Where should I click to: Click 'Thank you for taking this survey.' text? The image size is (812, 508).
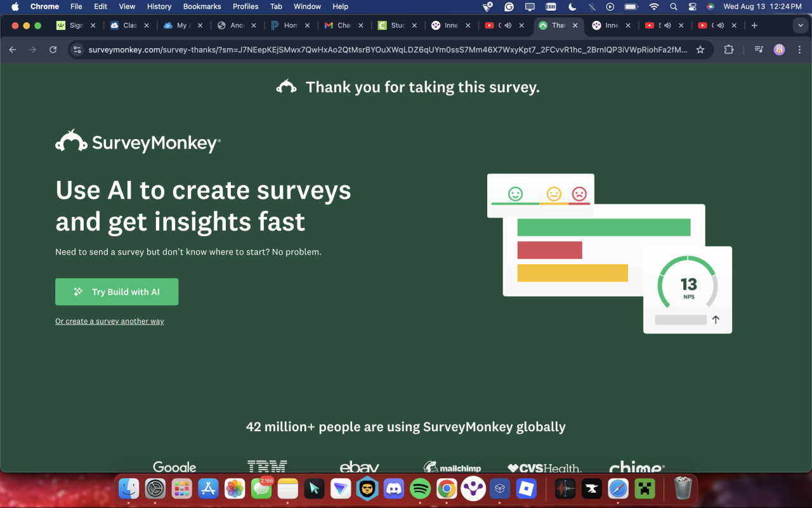pos(422,87)
